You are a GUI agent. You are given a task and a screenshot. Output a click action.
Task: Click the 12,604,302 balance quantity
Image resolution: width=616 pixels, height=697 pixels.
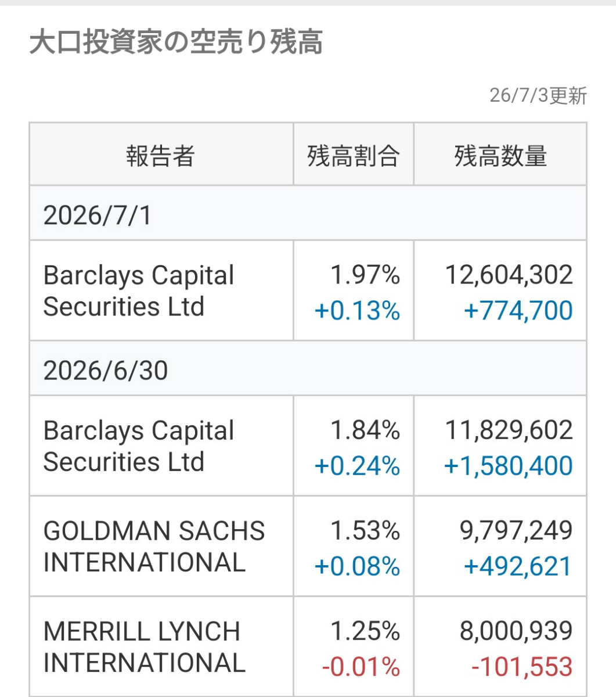coord(509,275)
